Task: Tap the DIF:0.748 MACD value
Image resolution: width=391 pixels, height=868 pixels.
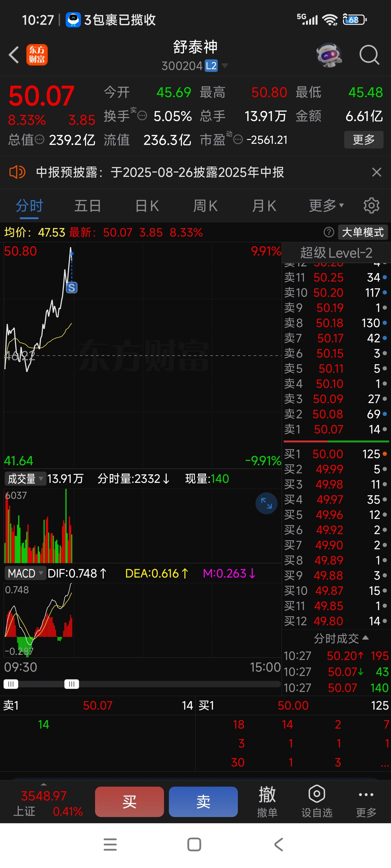Action: (77, 573)
